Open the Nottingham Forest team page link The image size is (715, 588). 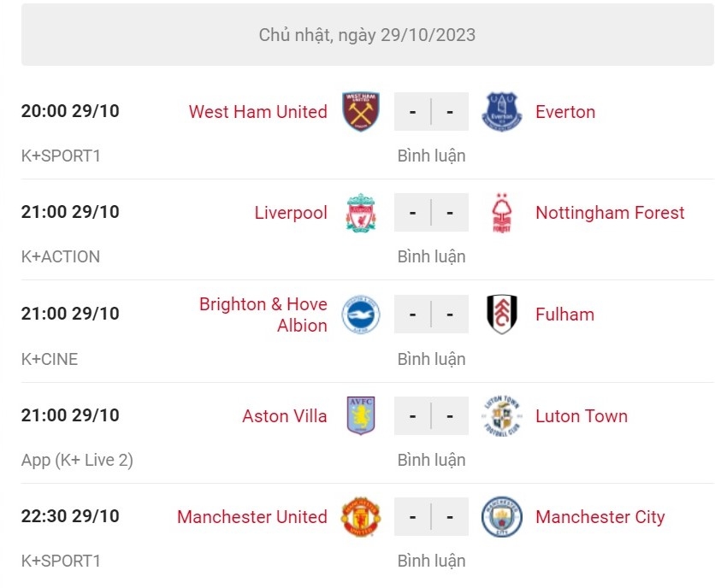point(610,213)
